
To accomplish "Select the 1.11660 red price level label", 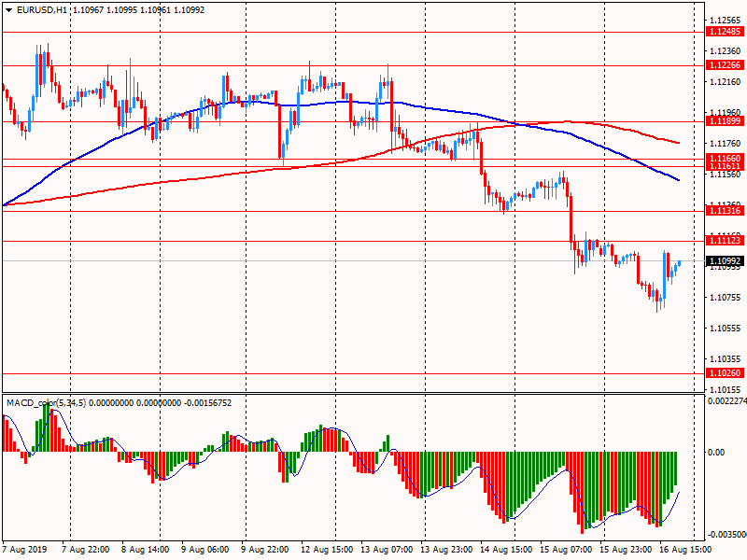I will pyautogui.click(x=725, y=158).
